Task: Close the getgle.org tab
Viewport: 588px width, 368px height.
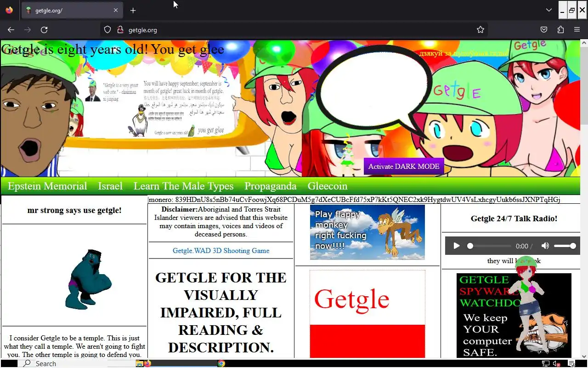Action: pos(116,10)
